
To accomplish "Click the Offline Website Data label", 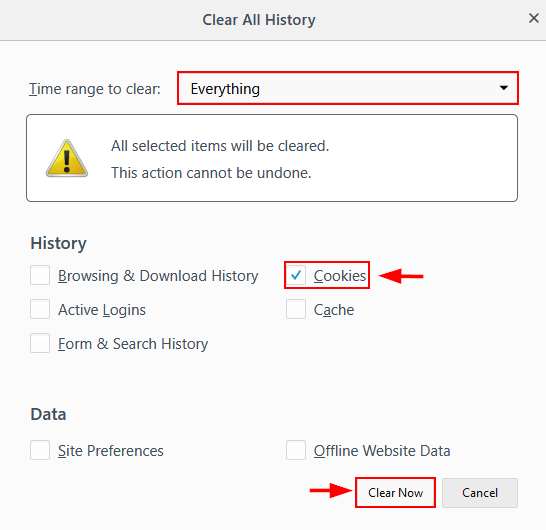I will pyautogui.click(x=382, y=451).
